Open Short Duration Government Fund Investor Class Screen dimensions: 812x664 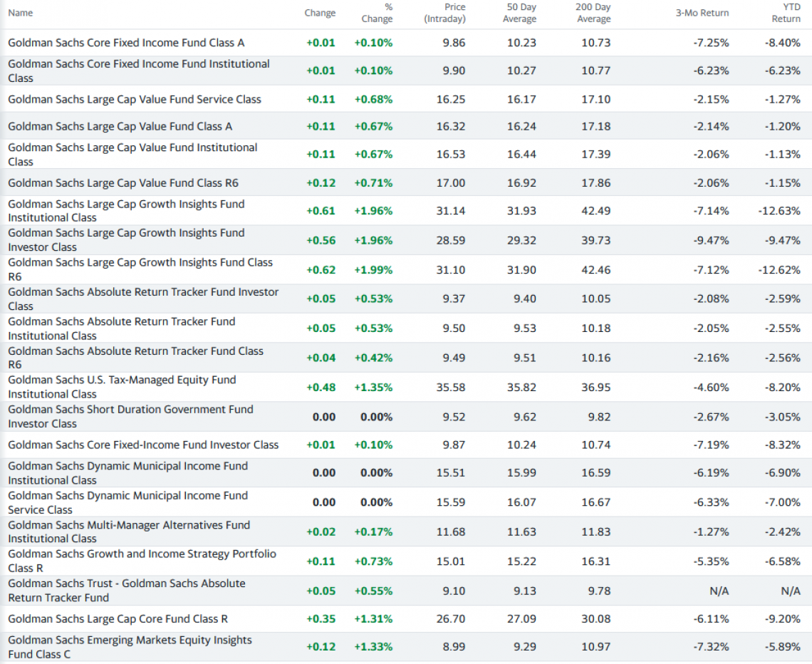[130, 416]
